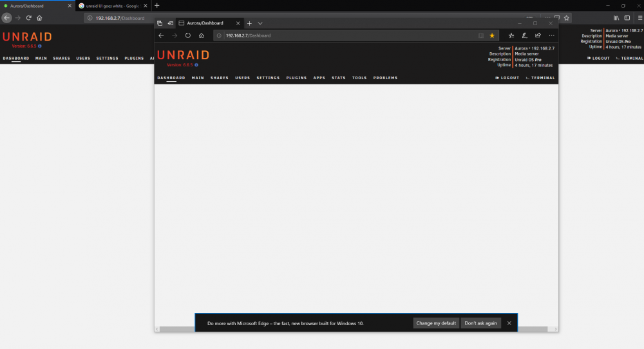Screen dimensions: 644x349
Task: Click the Edge set tabs aside icon
Action: [171, 23]
